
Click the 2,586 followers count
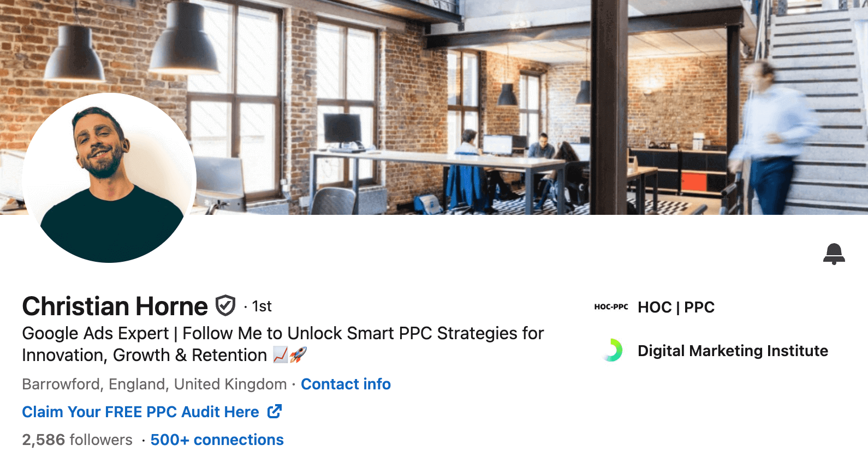[x=77, y=440]
